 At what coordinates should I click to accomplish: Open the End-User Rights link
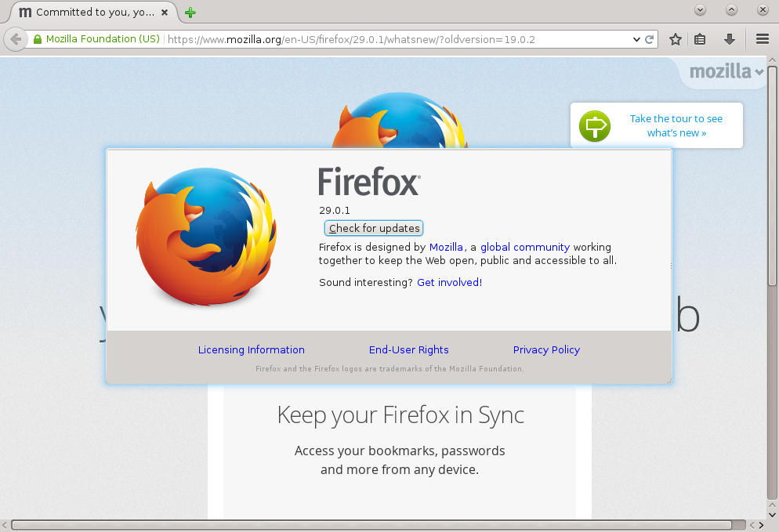coord(408,349)
